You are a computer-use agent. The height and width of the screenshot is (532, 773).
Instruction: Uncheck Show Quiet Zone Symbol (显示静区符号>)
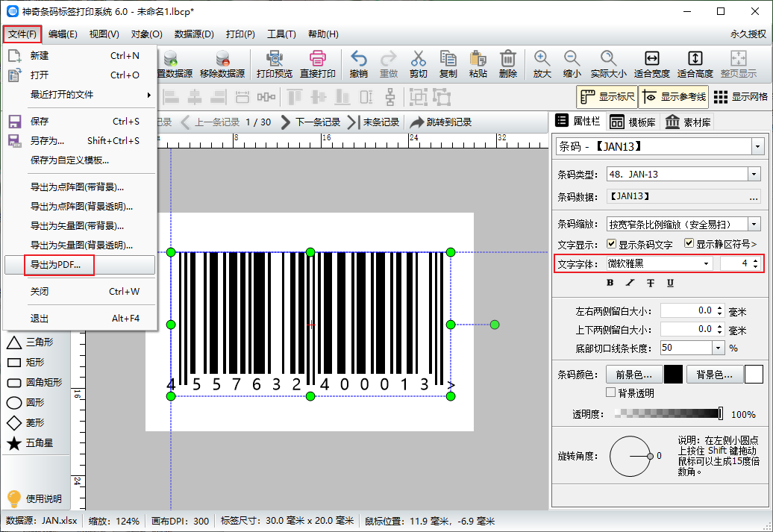[x=689, y=243]
